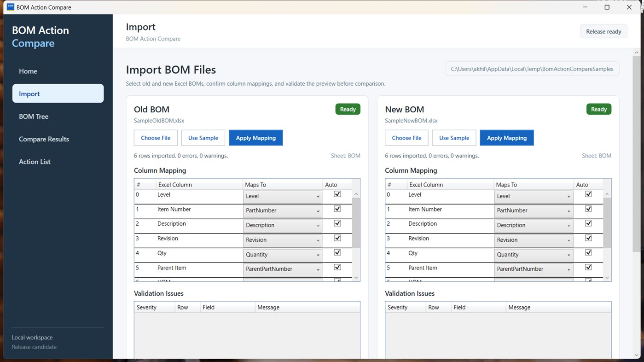Open the Action List page

pyautogui.click(x=58, y=162)
